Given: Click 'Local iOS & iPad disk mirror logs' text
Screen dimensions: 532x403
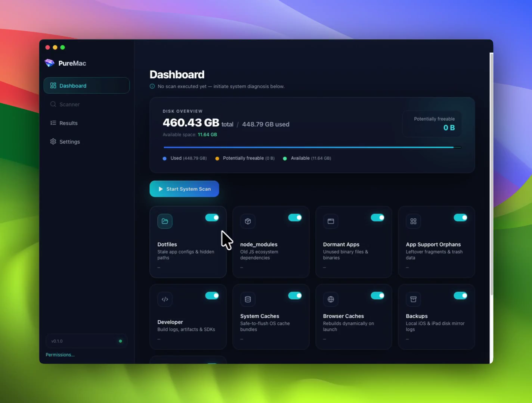Looking at the screenshot, I should (435, 327).
